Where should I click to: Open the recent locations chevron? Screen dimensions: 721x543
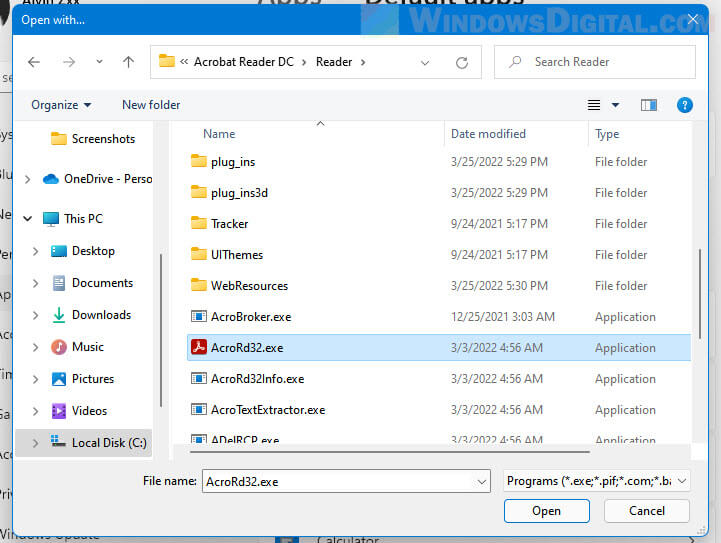[99, 62]
